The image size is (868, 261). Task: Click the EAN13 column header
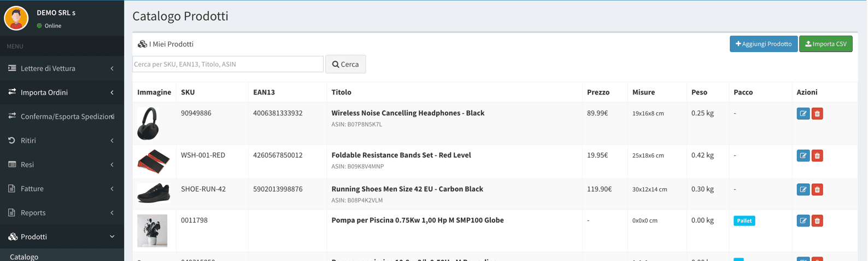coord(264,92)
